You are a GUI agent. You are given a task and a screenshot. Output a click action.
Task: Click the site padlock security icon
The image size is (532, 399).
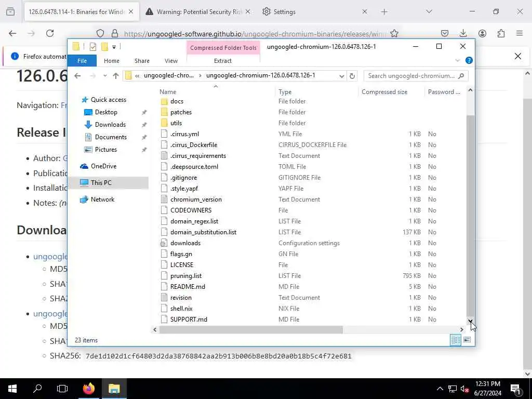[x=115, y=33]
